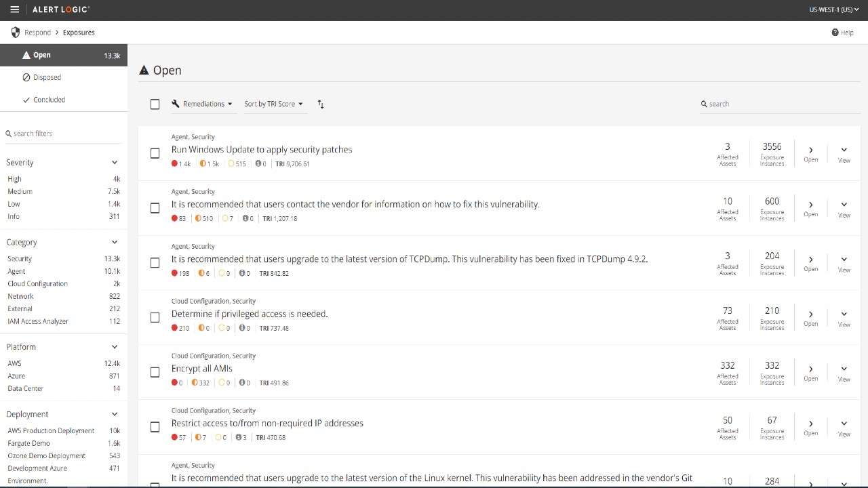Expand View chevron for TCPDump remediation
Viewport: 868px width, 488px height.
[x=844, y=260]
